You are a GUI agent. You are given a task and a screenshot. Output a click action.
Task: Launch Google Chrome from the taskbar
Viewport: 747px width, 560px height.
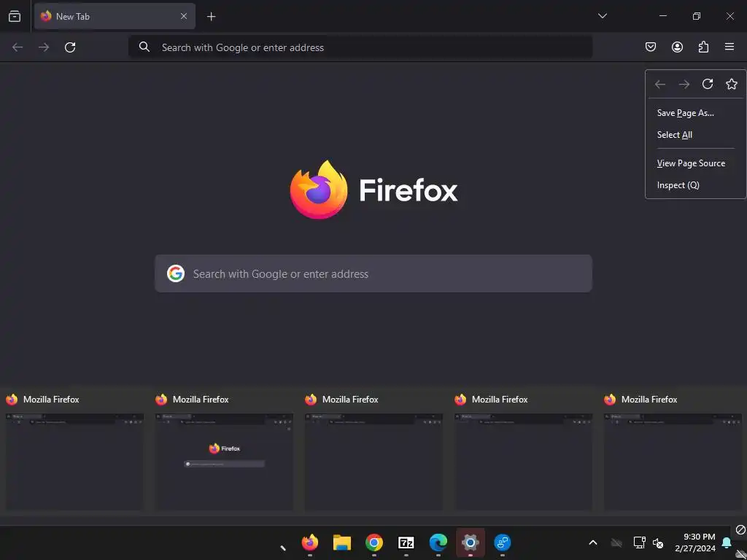pos(374,542)
